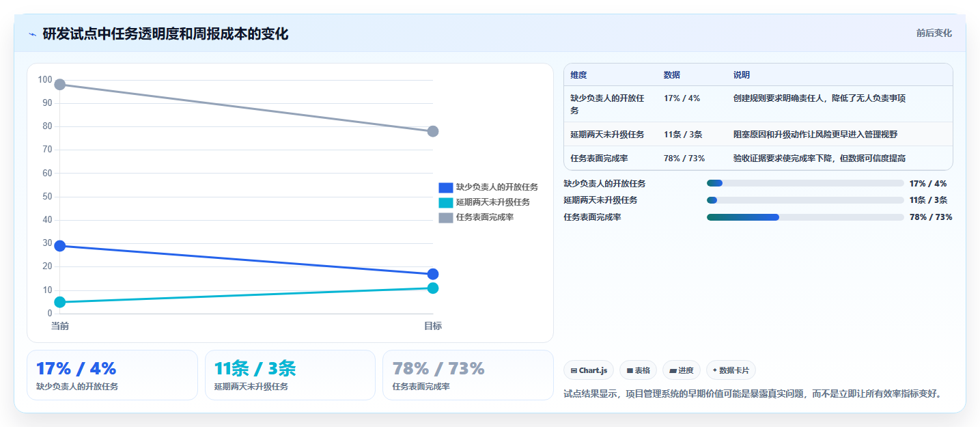
Task: Click the 表格 chip icon
Action: pos(630,370)
